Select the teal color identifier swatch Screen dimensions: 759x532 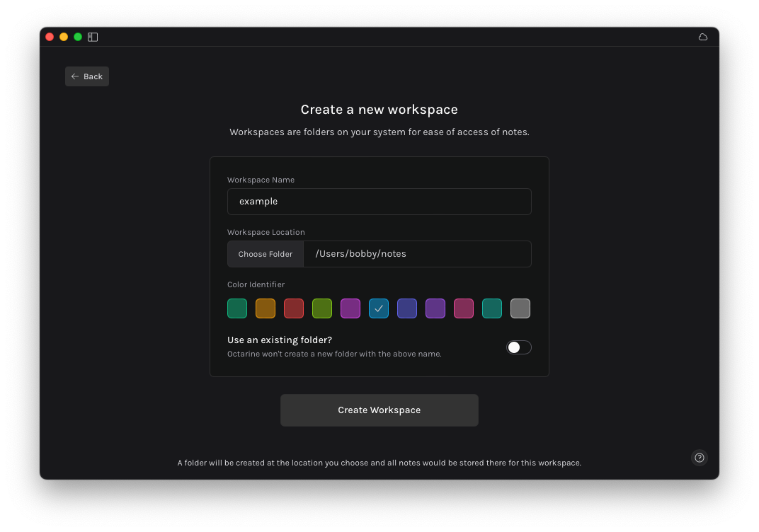pyautogui.click(x=492, y=308)
